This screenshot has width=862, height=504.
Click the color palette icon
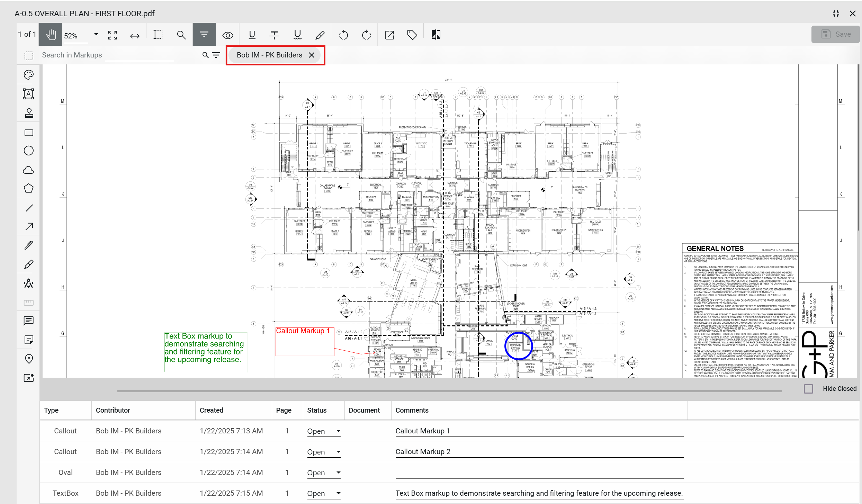coord(29,75)
